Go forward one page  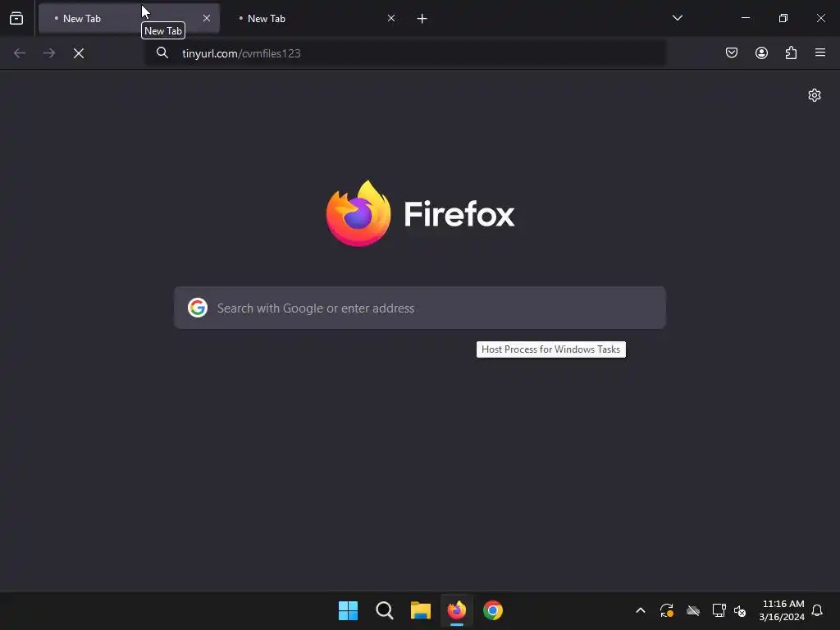coord(48,53)
